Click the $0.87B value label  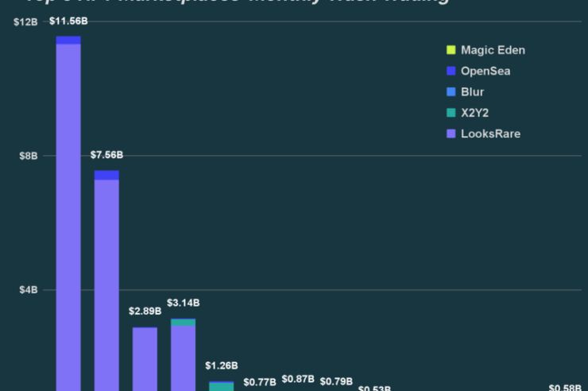[298, 379]
